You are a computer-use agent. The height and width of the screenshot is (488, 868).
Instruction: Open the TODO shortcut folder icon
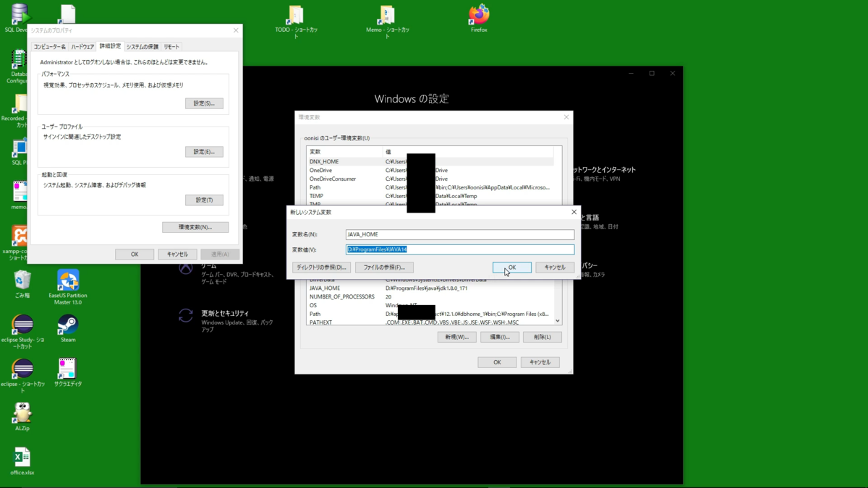[x=296, y=22]
